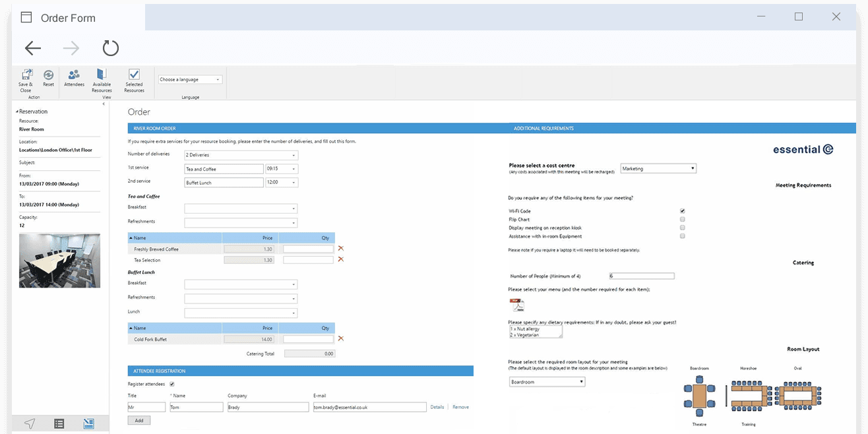The width and height of the screenshot is (868, 434).
Task: Click the E-mail field tom.brady@essential.co.uk
Action: (x=369, y=407)
